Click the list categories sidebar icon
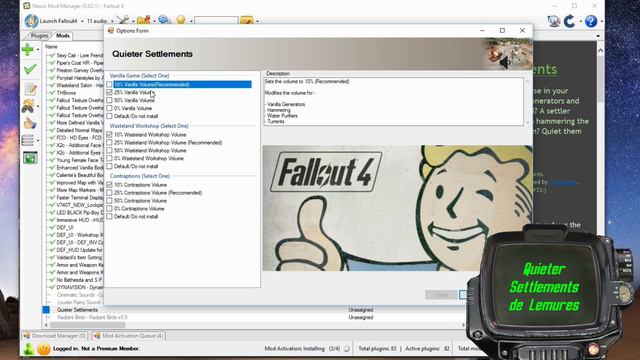The height and width of the screenshot is (360, 640). coord(28,140)
